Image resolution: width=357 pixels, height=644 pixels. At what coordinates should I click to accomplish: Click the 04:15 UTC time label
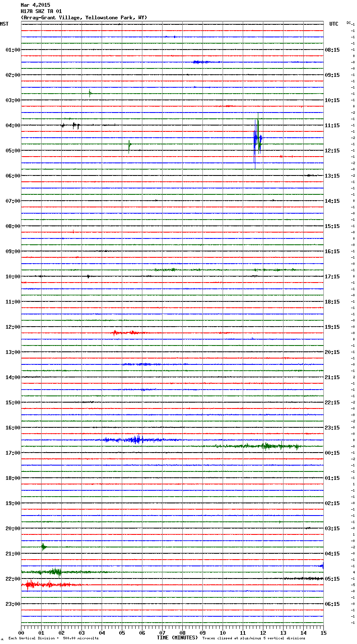(x=332, y=554)
